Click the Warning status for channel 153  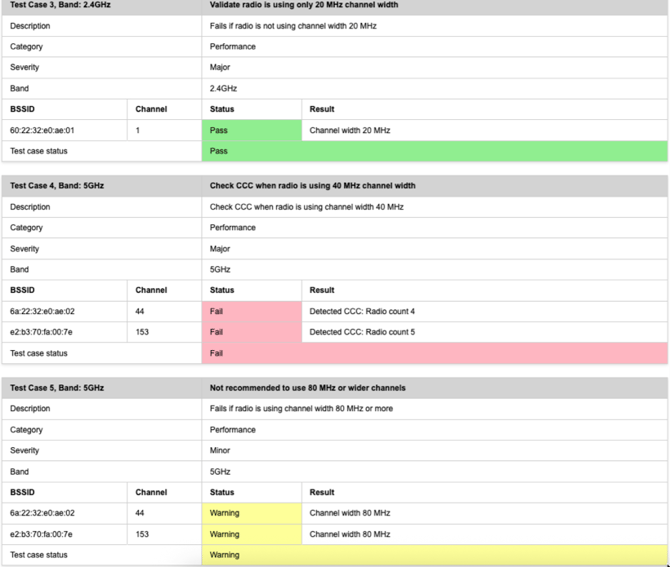click(251, 534)
